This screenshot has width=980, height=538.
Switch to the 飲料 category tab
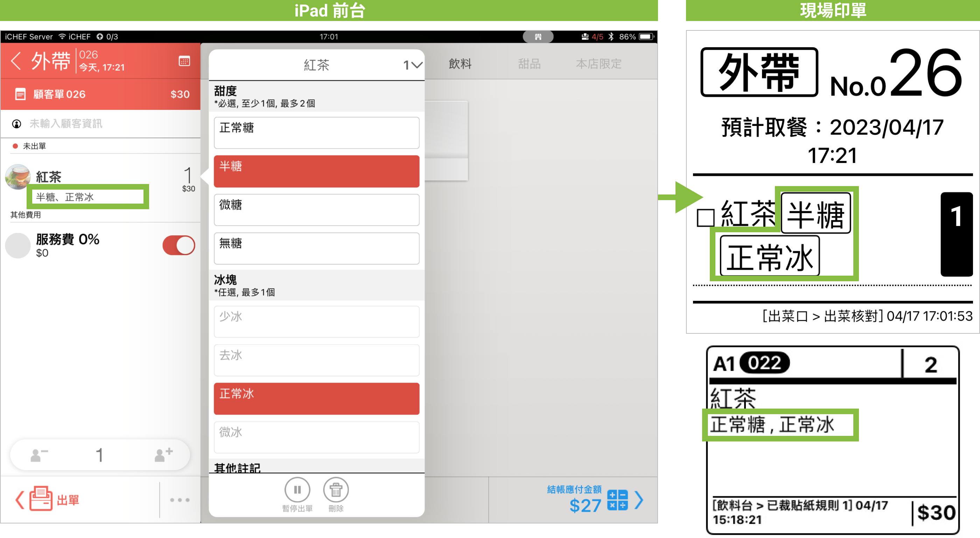[460, 64]
